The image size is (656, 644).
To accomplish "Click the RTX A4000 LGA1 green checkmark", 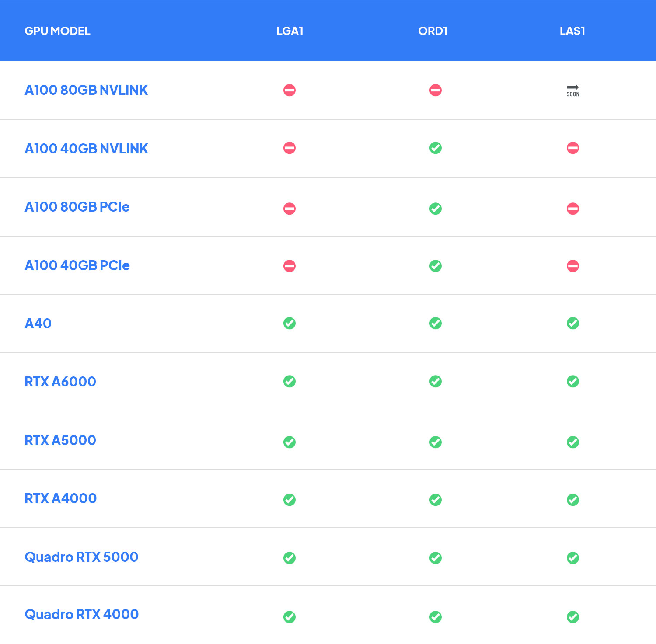I will tap(290, 500).
